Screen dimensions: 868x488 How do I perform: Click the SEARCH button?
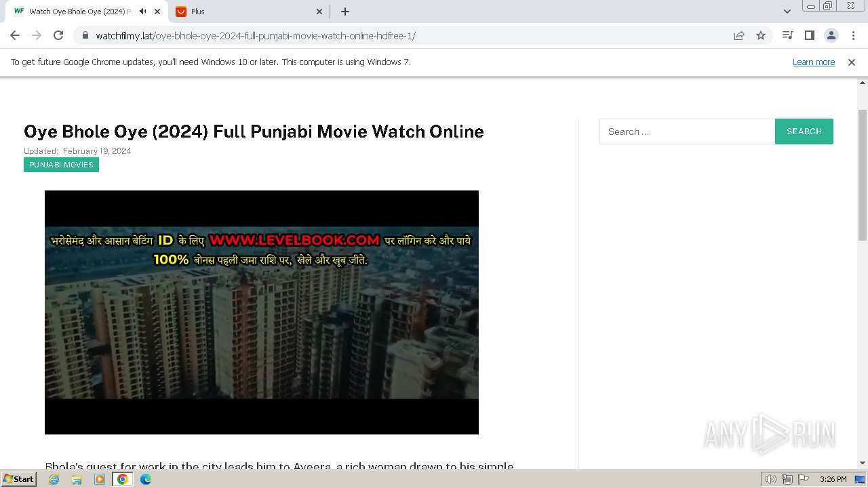804,131
